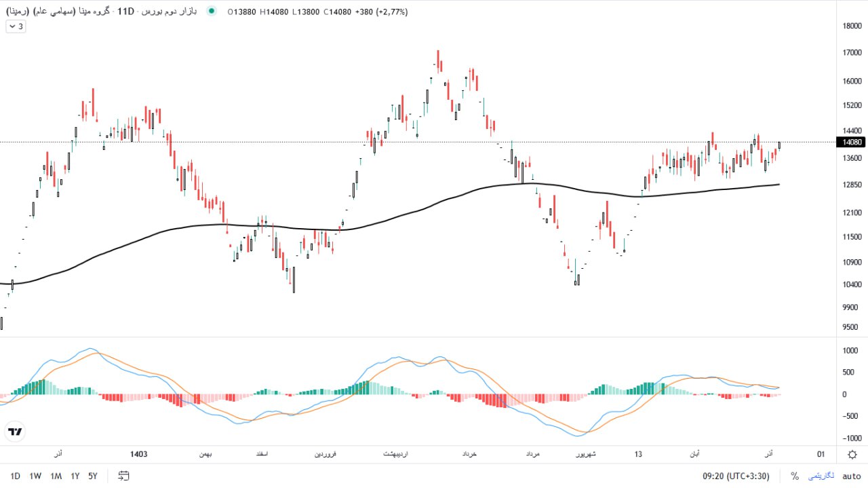Open the timezone menu showing UTC+3:30
Screen dimensions: 868x488
pos(736,476)
